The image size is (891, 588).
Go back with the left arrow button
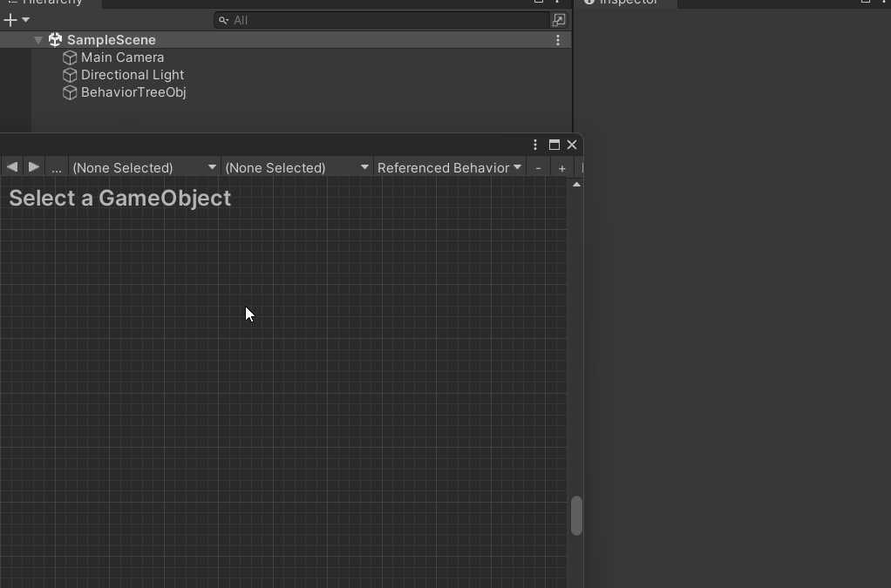tap(12, 166)
